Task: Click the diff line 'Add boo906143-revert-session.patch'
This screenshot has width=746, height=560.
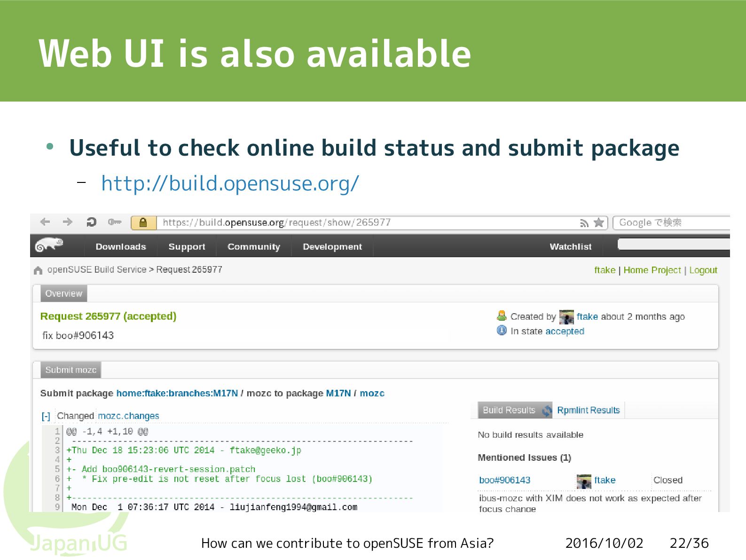Action: 161,469
